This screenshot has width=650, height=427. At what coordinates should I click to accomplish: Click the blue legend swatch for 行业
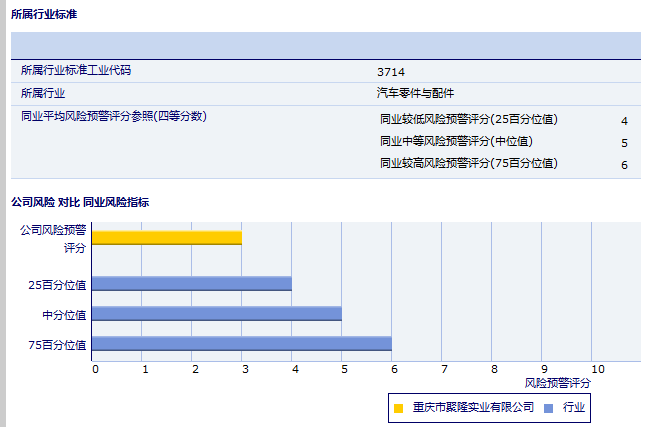tap(548, 408)
